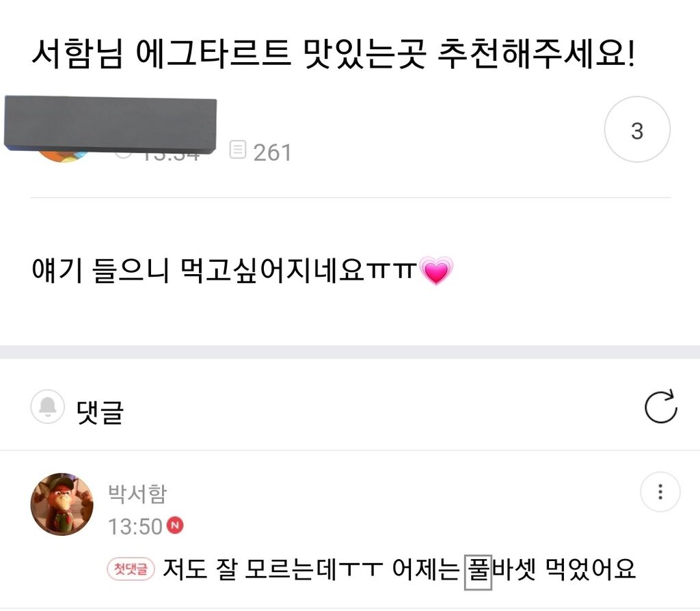Open the three-dot menu on 박서함's comment
This screenshot has height=611, width=700.
point(660,492)
